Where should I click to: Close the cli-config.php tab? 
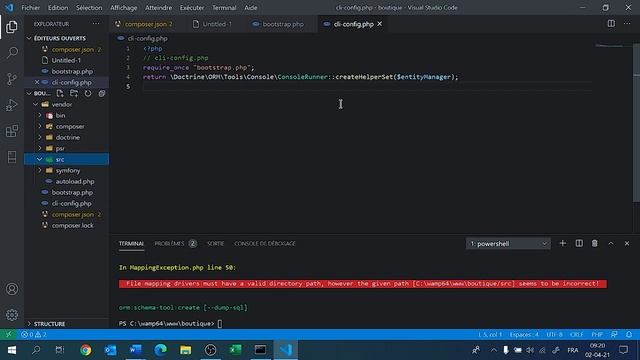(x=380, y=24)
